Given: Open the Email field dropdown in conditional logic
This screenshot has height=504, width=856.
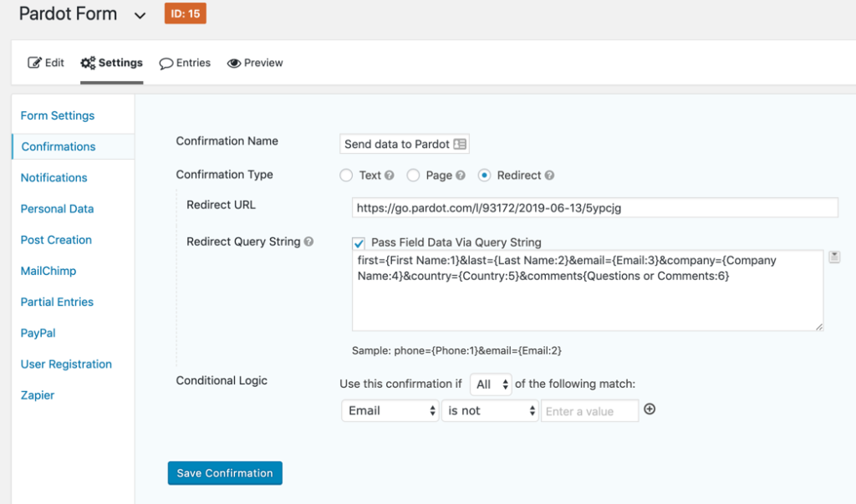Looking at the screenshot, I should [390, 410].
